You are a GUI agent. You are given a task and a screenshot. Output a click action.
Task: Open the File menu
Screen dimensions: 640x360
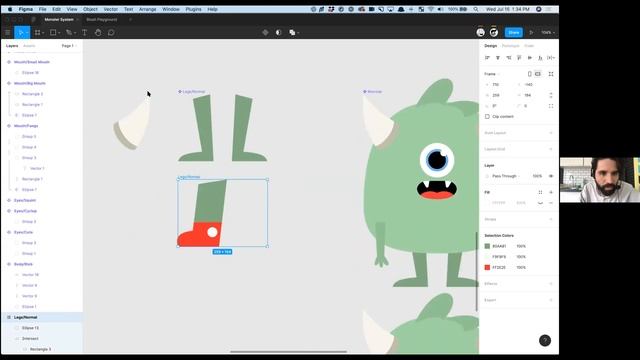coord(42,9)
